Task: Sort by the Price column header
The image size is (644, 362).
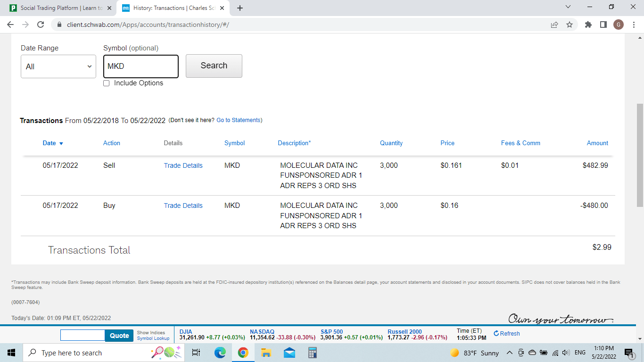Action: [447, 143]
